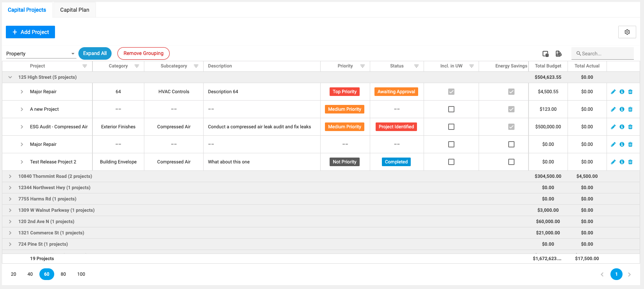The width and height of the screenshot is (644, 289).
Task: Expand the 1309 W Walnut Parkway group
Action: coord(10,210)
